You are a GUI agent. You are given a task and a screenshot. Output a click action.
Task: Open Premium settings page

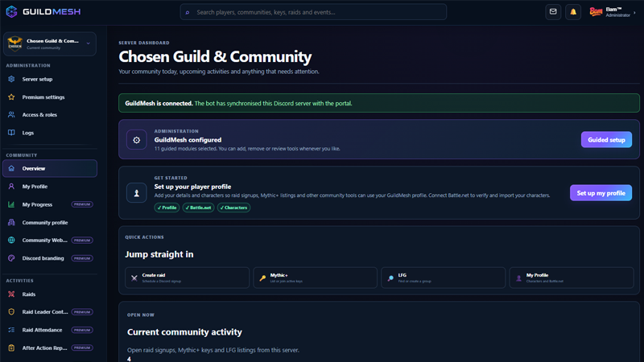(50, 97)
